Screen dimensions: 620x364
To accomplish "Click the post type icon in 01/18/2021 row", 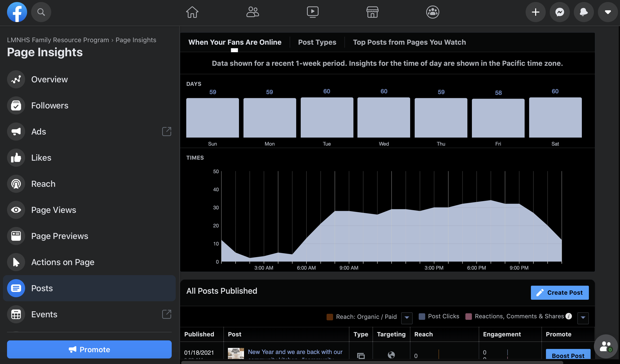I will (361, 355).
